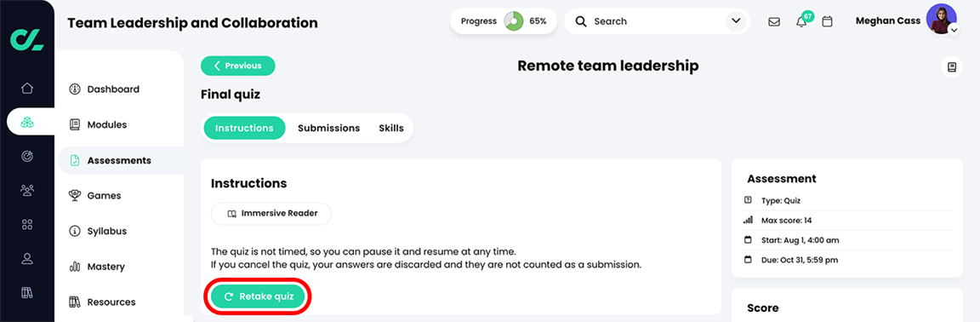
Task: Click the Start: Aug 1, 4:00 am row
Action: (848, 240)
